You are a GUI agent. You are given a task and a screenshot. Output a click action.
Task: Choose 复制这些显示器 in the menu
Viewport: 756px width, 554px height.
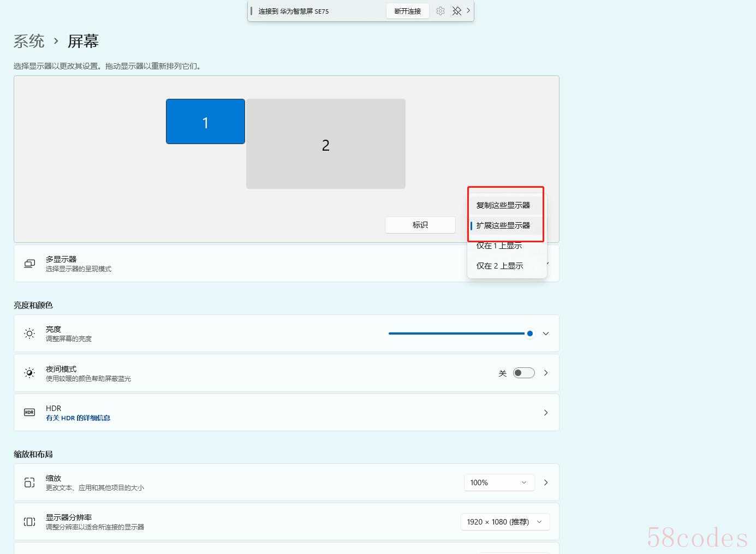point(507,205)
